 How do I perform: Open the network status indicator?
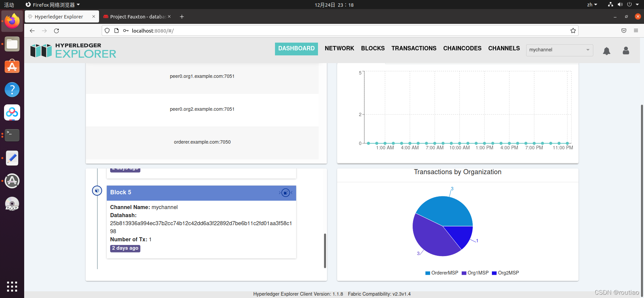pos(610,5)
